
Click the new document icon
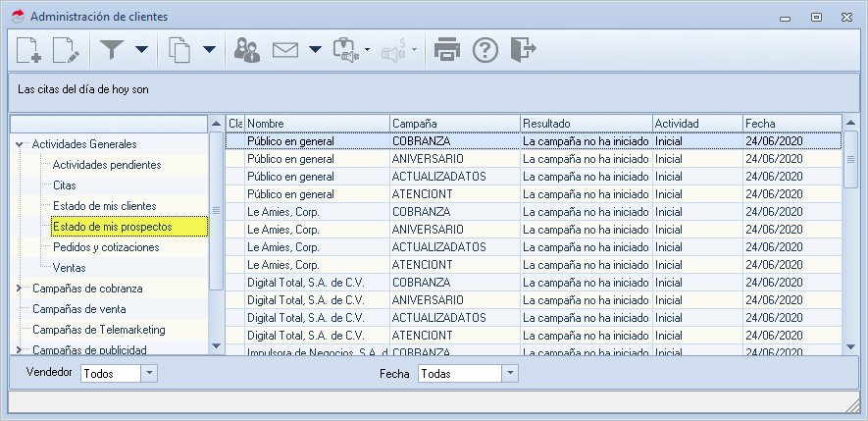point(28,49)
